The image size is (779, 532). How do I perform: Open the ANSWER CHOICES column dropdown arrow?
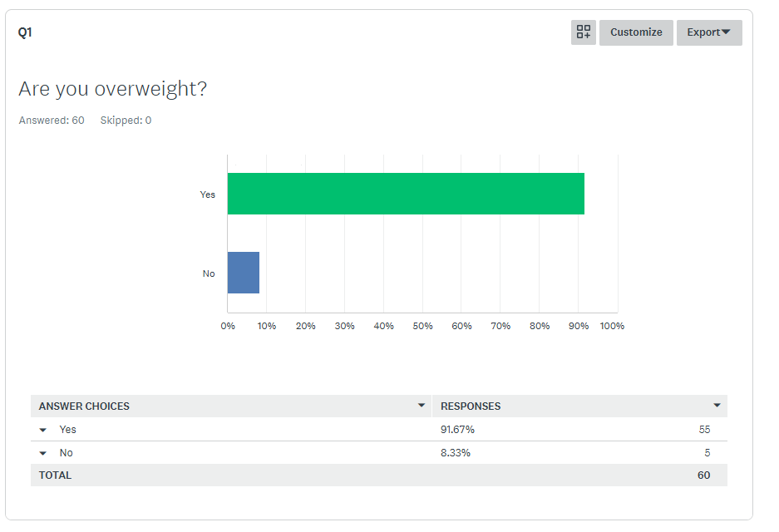(x=422, y=406)
